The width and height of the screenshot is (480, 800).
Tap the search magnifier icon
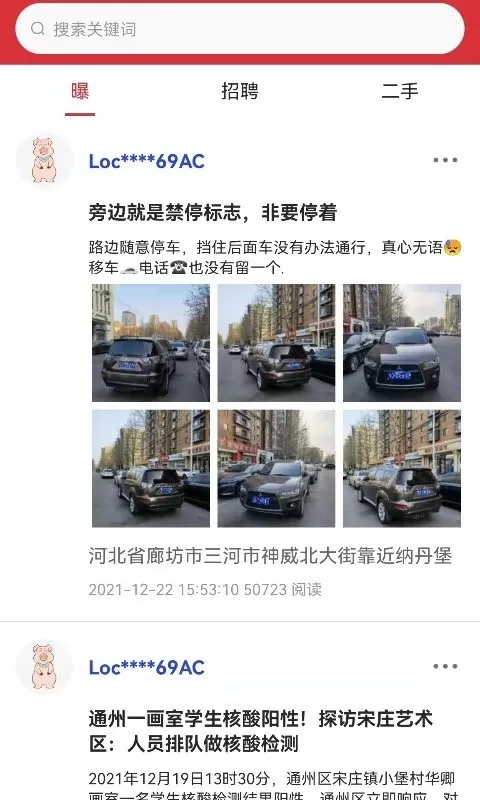(x=37, y=29)
